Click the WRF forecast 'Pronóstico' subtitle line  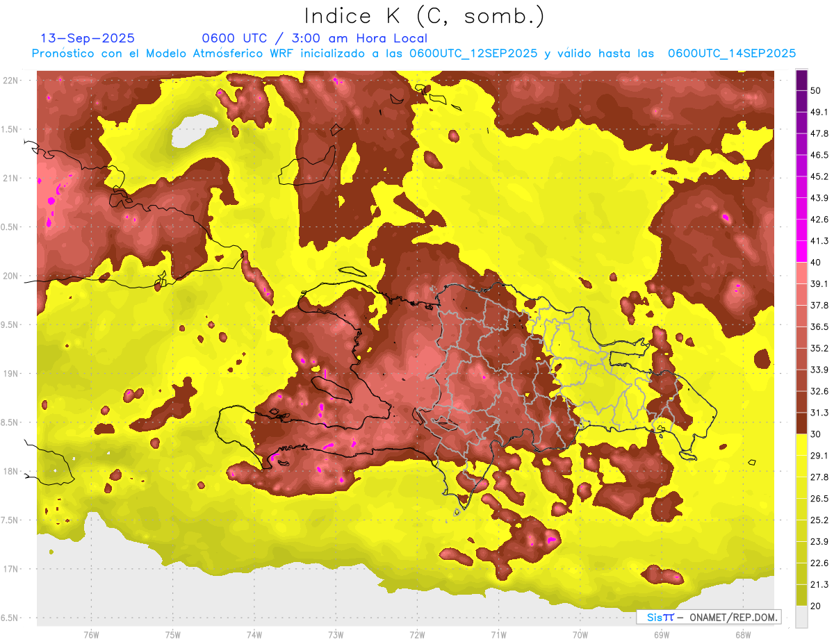click(414, 53)
